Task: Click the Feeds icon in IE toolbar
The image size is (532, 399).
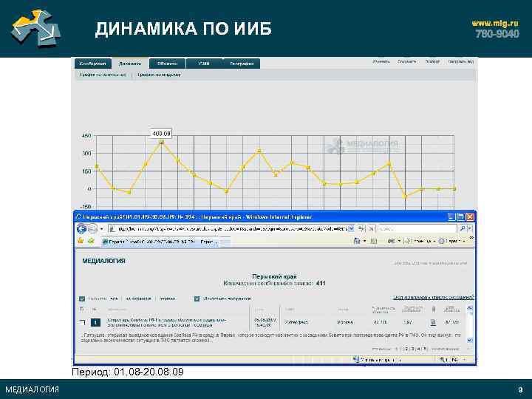Action: (x=374, y=241)
